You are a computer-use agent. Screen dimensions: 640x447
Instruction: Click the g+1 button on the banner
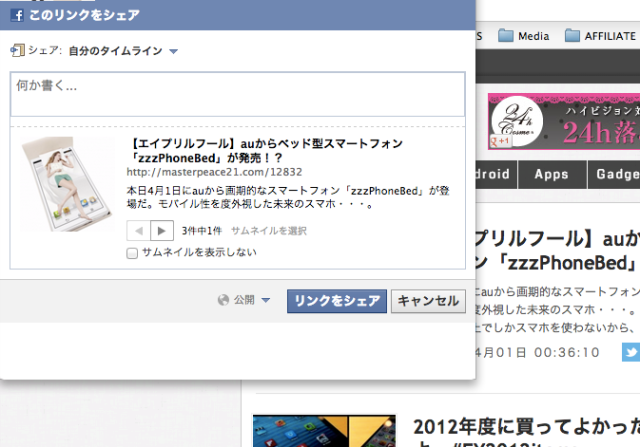500,141
